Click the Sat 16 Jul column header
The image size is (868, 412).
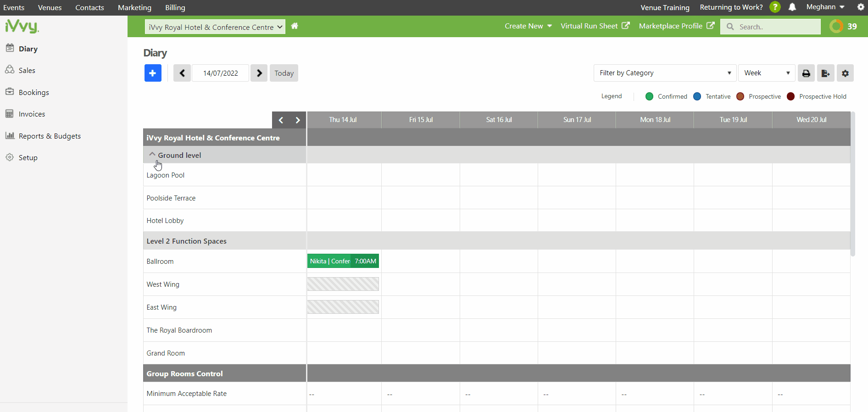coord(499,120)
